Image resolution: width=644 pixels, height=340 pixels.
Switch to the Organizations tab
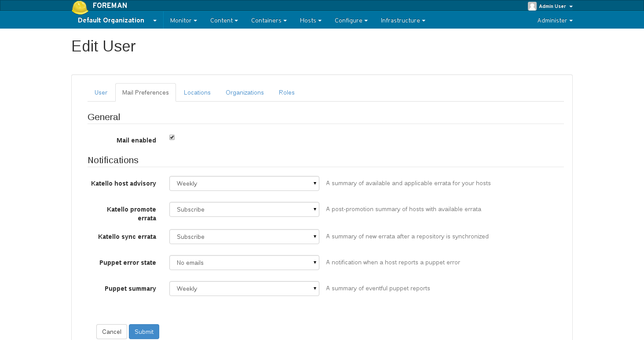(245, 92)
